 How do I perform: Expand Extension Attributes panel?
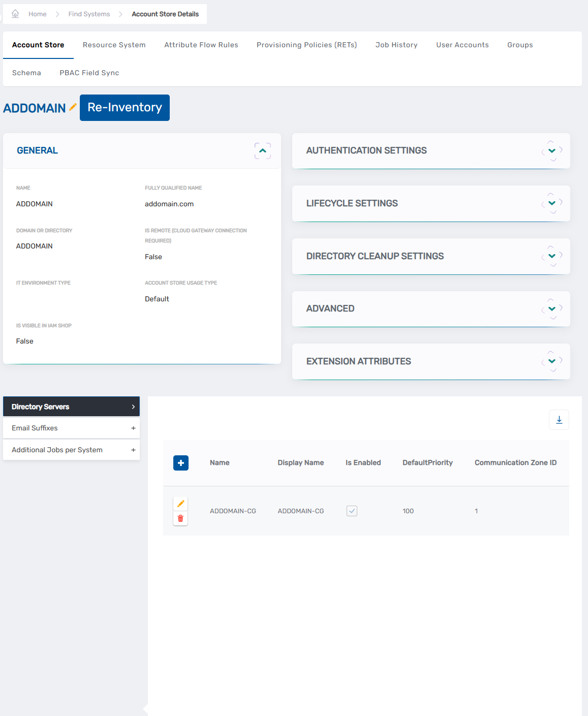[x=552, y=361]
